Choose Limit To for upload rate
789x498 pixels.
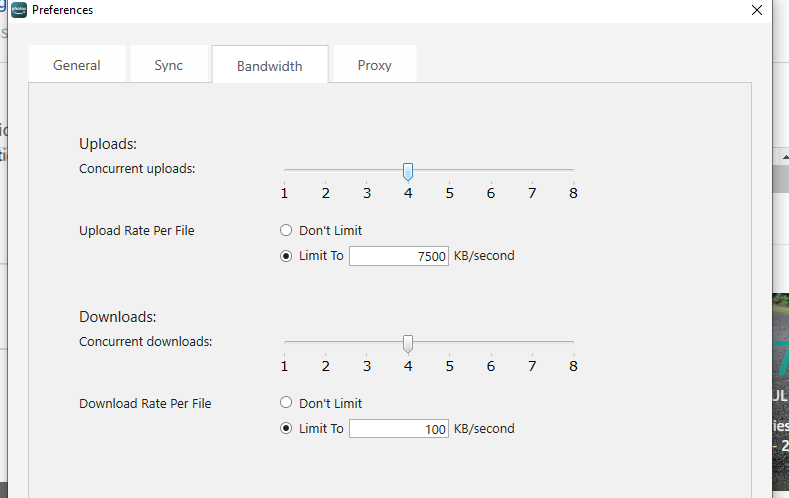286,256
